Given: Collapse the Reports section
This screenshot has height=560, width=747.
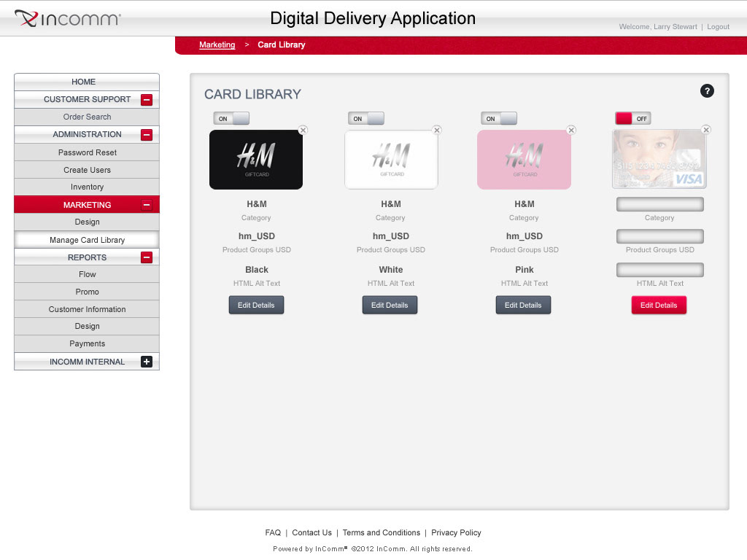Looking at the screenshot, I should [x=147, y=257].
